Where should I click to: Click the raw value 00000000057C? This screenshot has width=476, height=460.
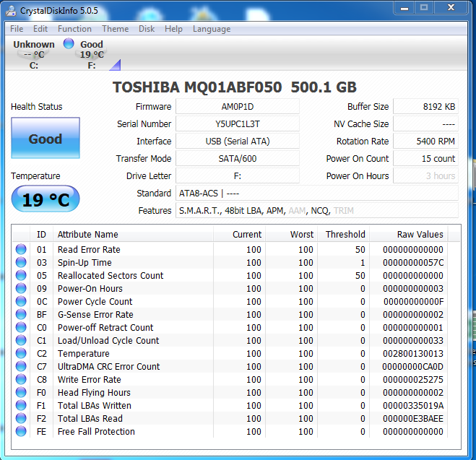pos(413,262)
